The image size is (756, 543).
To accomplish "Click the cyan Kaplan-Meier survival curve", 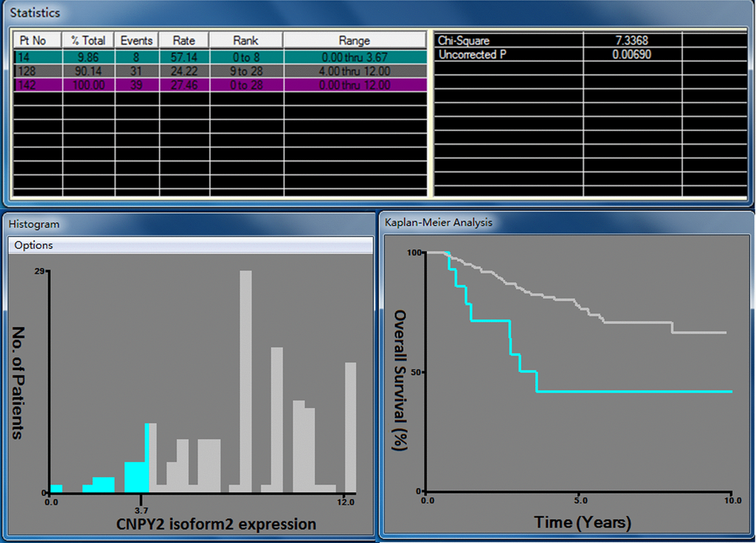I will coord(630,391).
